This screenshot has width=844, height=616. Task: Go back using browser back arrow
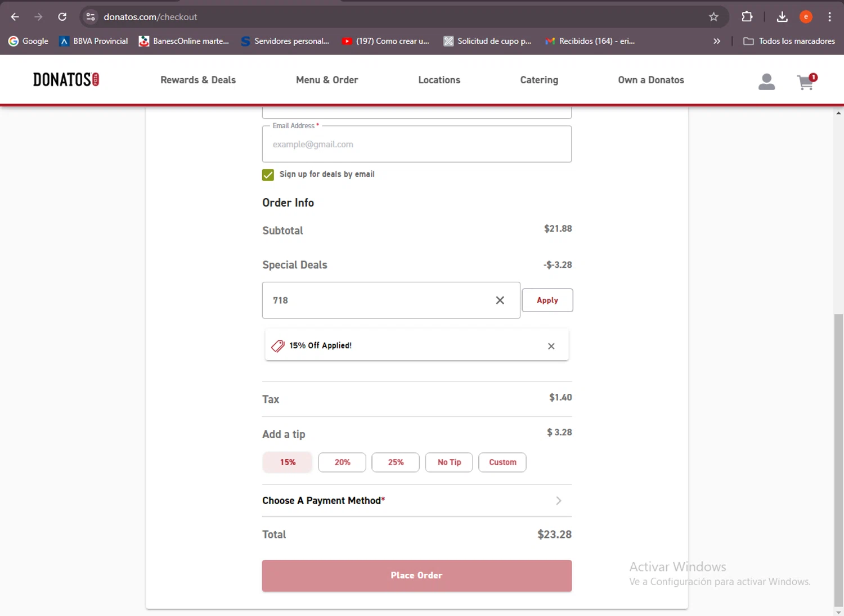click(x=15, y=17)
